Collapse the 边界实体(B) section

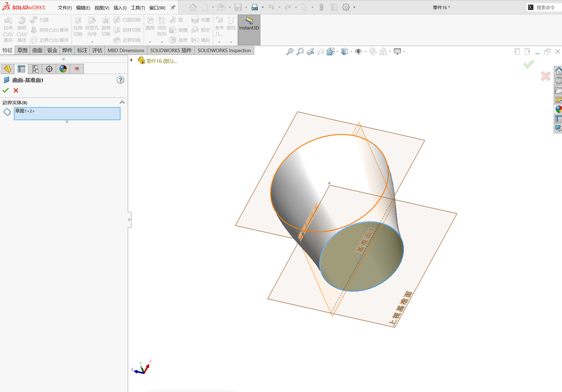[x=122, y=103]
